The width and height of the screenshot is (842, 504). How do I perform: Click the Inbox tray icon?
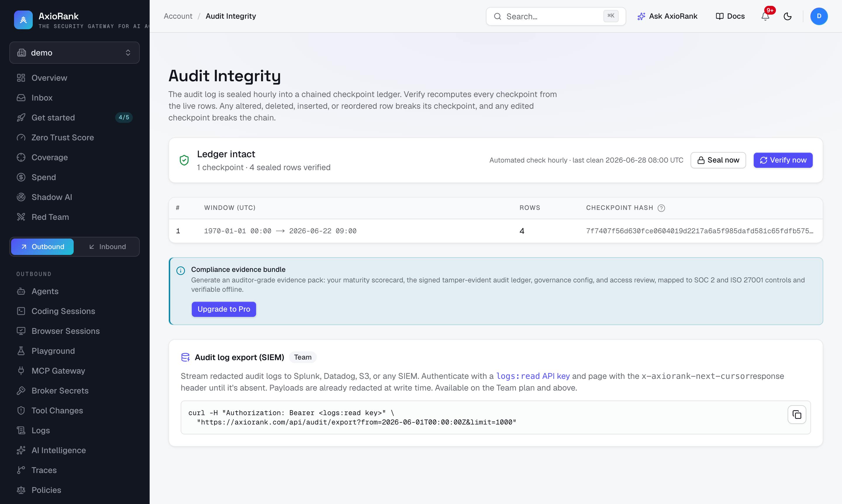tap(21, 98)
